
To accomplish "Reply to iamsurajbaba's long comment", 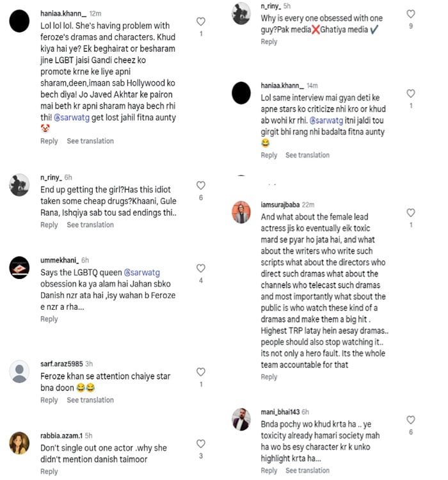I will pos(269,377).
